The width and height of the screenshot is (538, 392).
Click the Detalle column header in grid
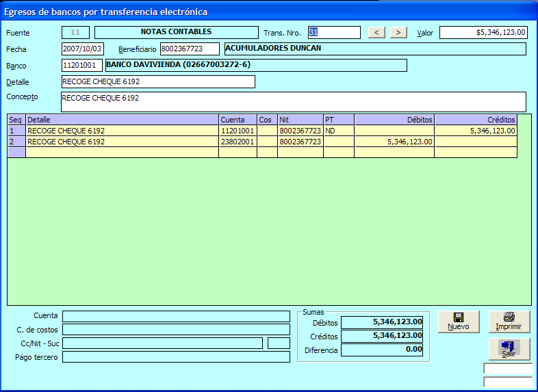pos(123,120)
